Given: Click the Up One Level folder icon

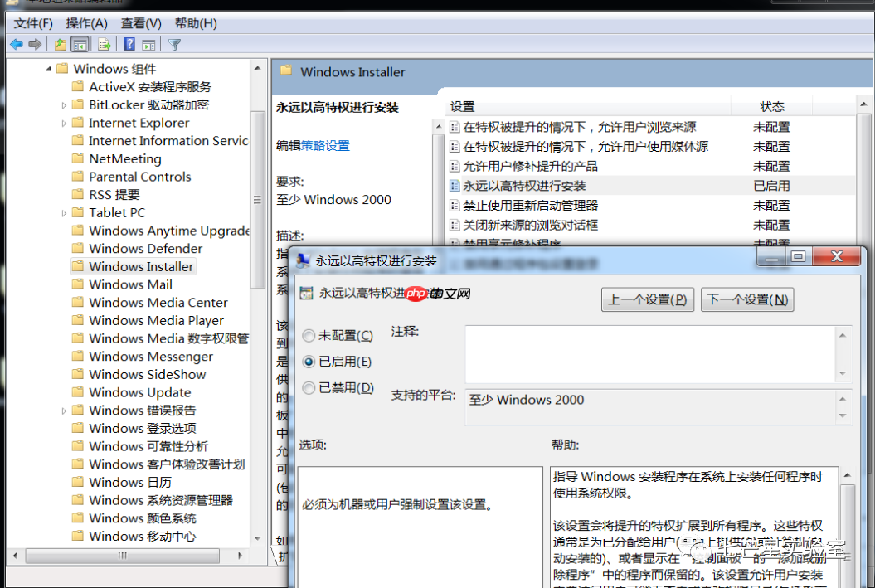Looking at the screenshot, I should [x=60, y=44].
